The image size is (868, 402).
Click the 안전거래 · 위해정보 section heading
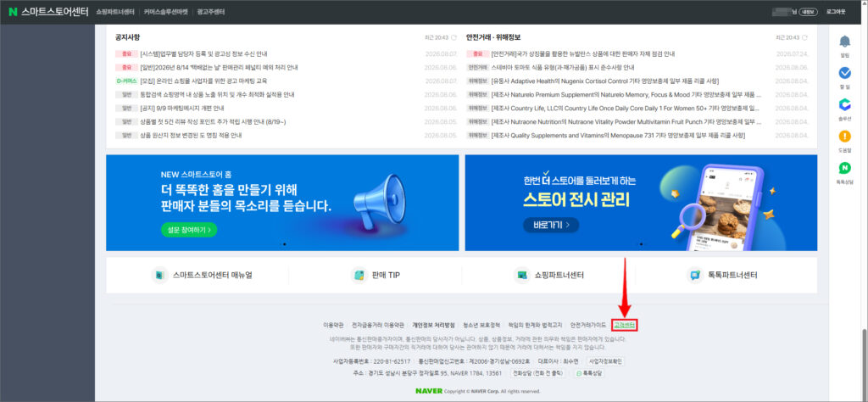[493, 37]
